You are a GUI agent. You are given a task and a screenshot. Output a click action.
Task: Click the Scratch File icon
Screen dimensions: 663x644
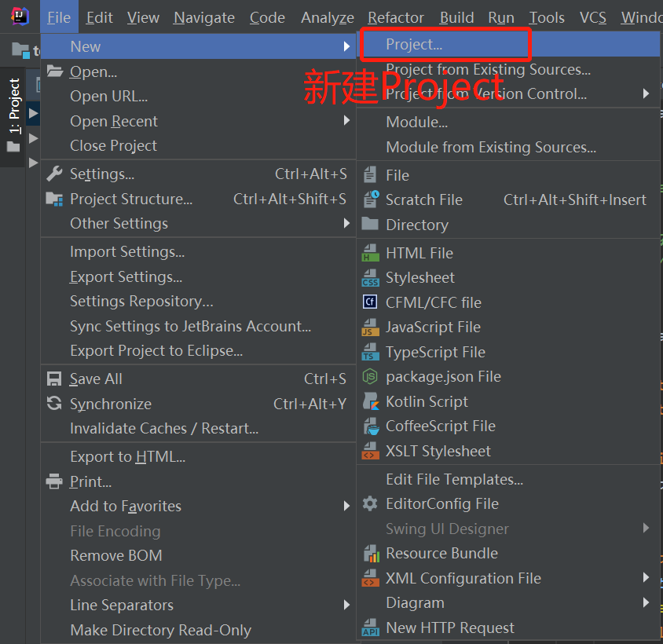[x=371, y=199]
